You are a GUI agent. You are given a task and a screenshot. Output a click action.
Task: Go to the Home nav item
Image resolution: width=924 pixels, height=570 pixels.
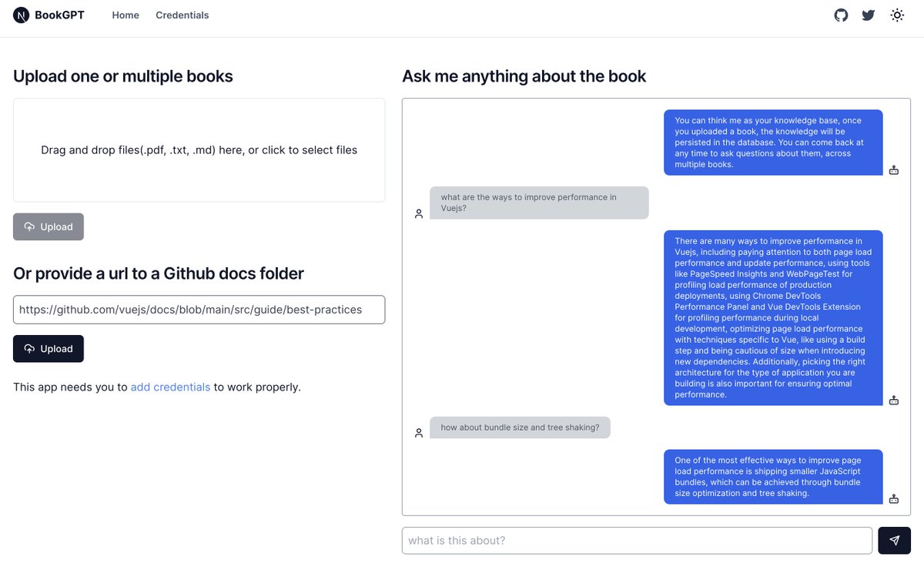click(126, 15)
